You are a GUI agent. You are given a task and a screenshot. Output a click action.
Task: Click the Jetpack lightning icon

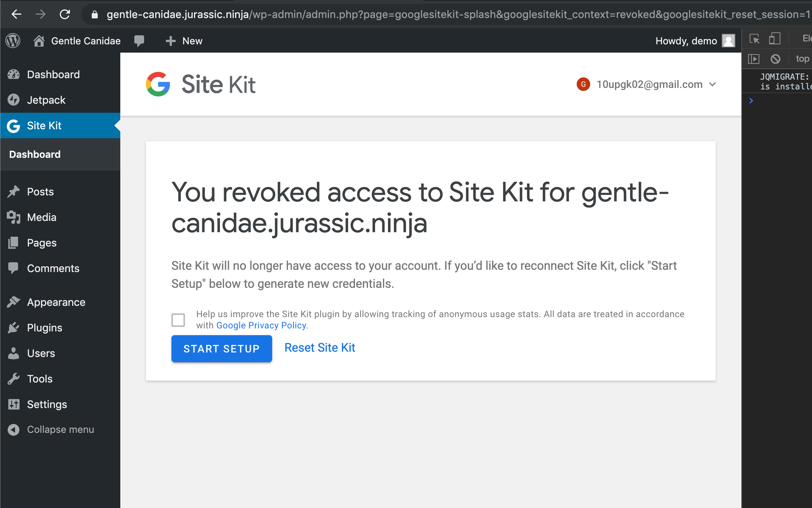coord(14,100)
